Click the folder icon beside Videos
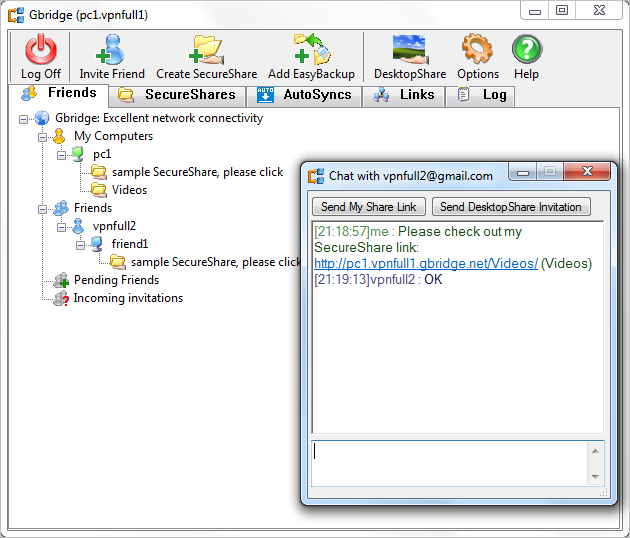The image size is (630, 538). click(98, 190)
